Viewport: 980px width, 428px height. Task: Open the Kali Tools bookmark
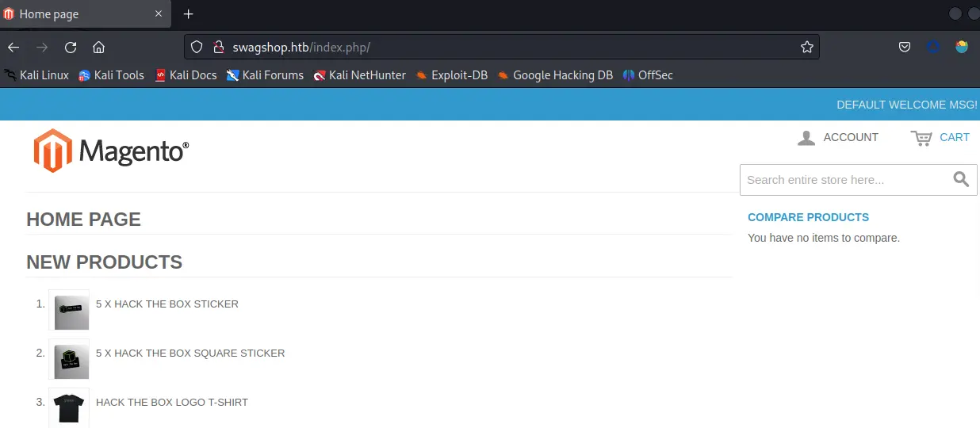111,75
